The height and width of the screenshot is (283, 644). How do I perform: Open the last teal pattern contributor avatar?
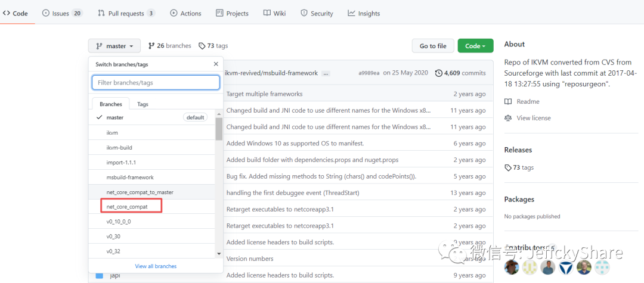click(602, 268)
